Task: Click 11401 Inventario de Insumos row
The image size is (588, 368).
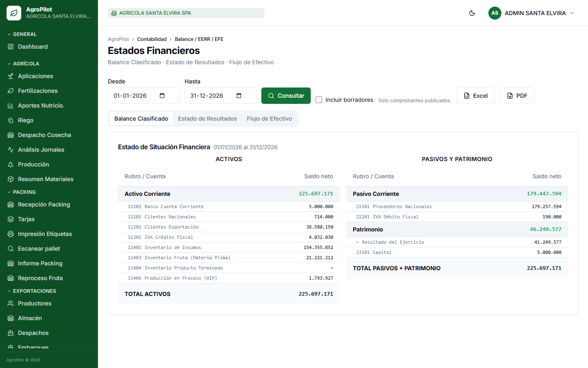Action: coord(229,247)
